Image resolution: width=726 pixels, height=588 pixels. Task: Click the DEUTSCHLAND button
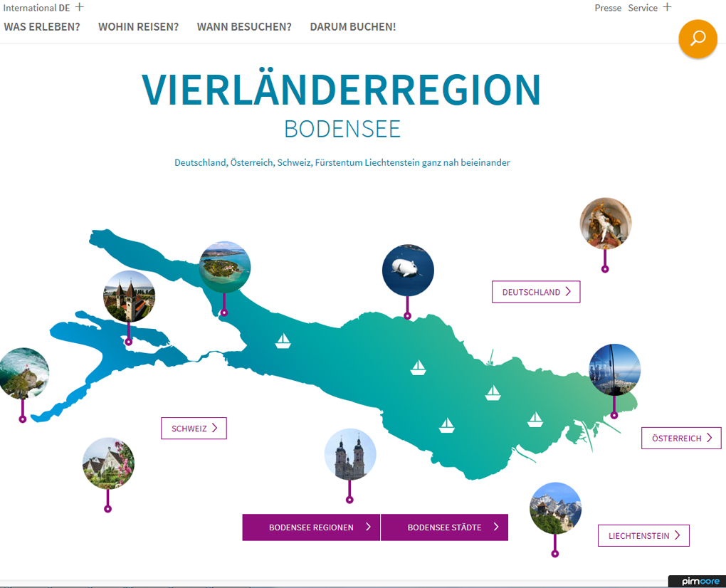coord(536,292)
